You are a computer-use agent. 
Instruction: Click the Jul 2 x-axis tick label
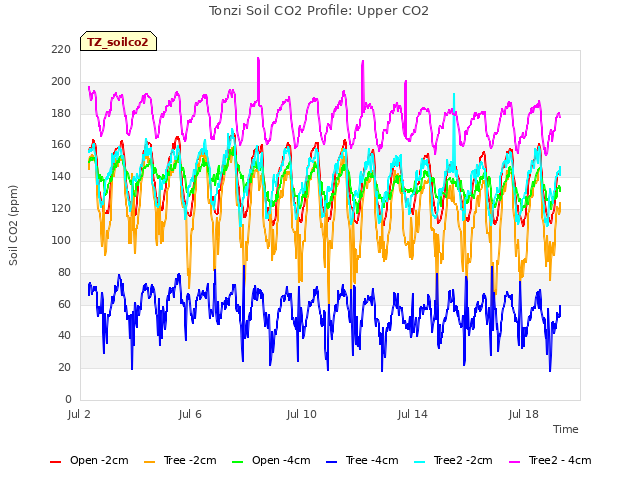(79, 414)
